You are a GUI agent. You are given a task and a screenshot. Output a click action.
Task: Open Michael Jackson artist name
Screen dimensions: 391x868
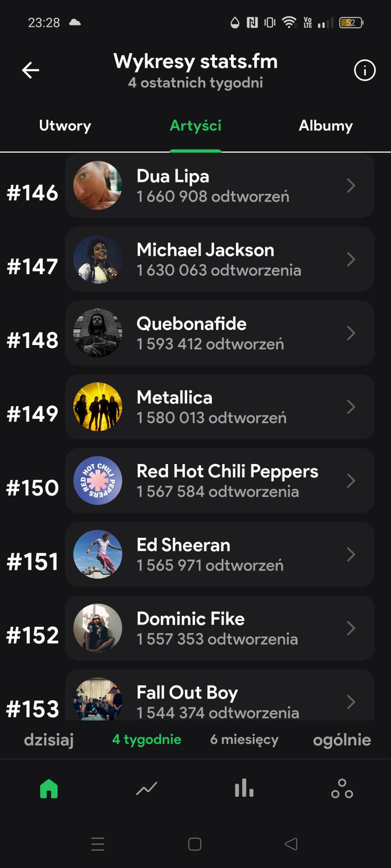click(205, 250)
